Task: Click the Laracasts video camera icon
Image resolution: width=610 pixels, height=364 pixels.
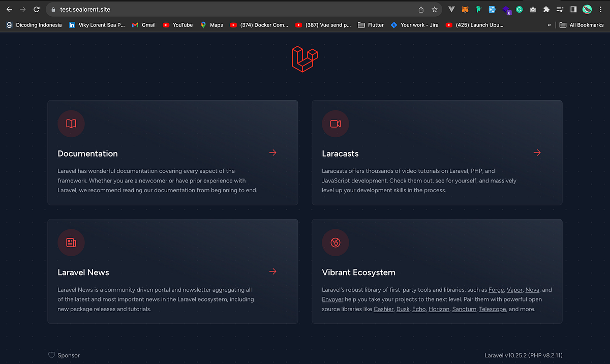Action: 335,124
